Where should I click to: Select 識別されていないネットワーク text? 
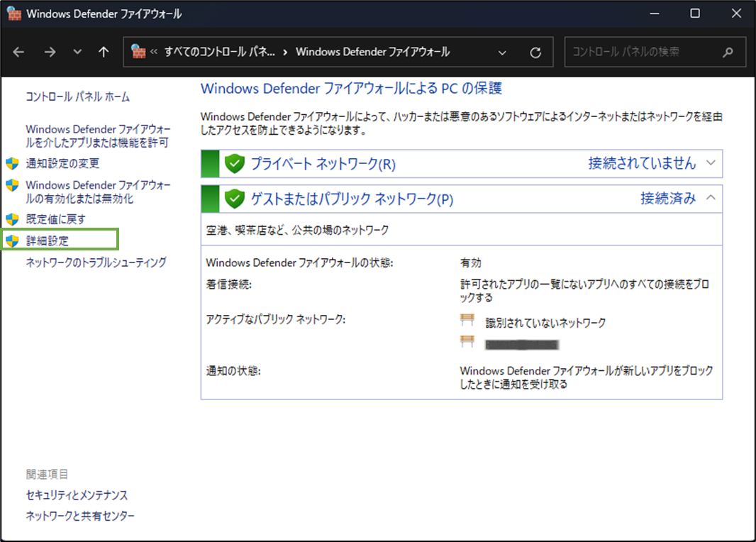(545, 323)
